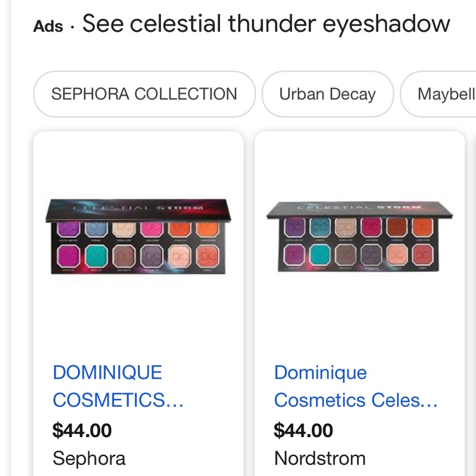Click the bright pink shade in Sephora palette top row
The height and width of the screenshot is (476, 476).
point(151,229)
